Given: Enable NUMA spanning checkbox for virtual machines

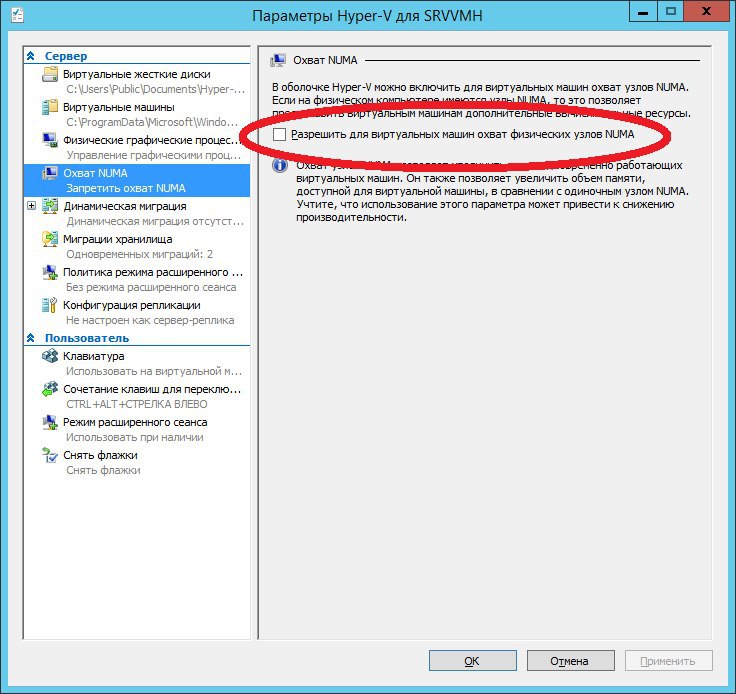Looking at the screenshot, I should 279,135.
